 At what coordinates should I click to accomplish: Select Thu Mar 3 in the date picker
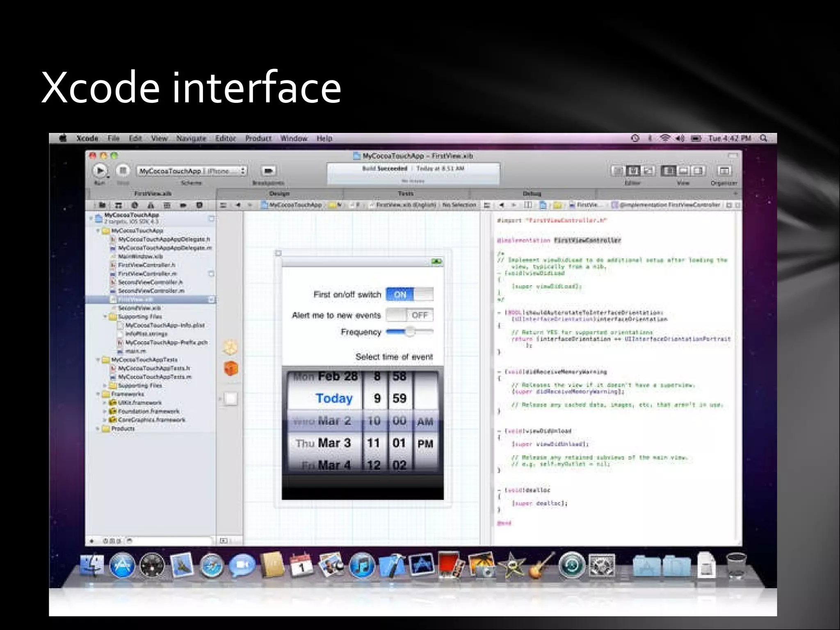(x=323, y=443)
